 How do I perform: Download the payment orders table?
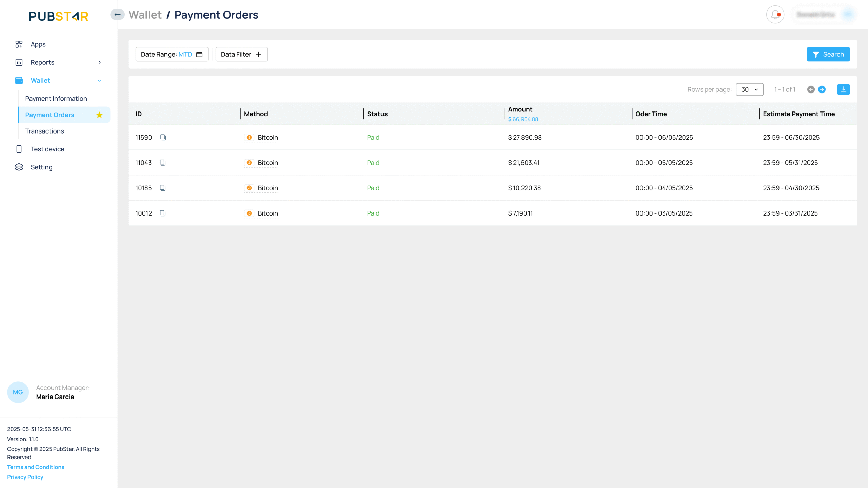point(843,89)
